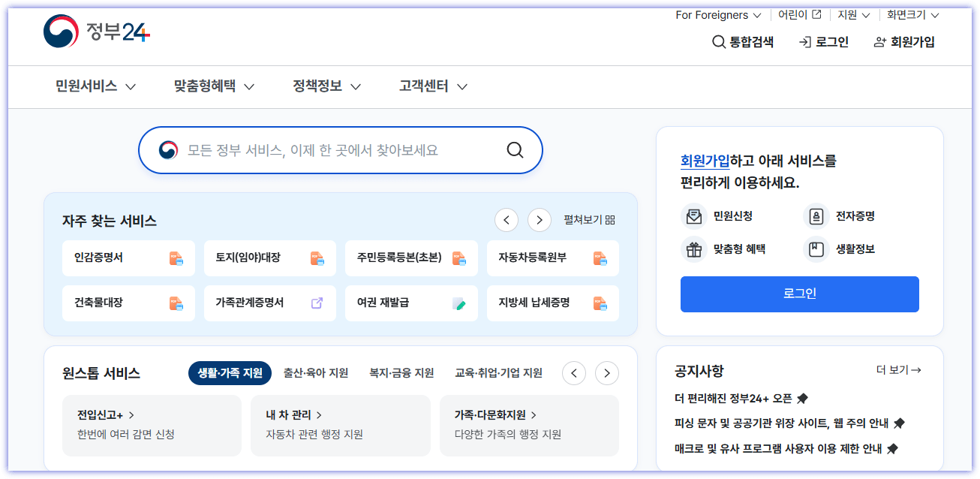The image size is (980, 479).
Task: Expand 자주 찾는 서비스 with 펼쳐보기
Action: [x=590, y=220]
